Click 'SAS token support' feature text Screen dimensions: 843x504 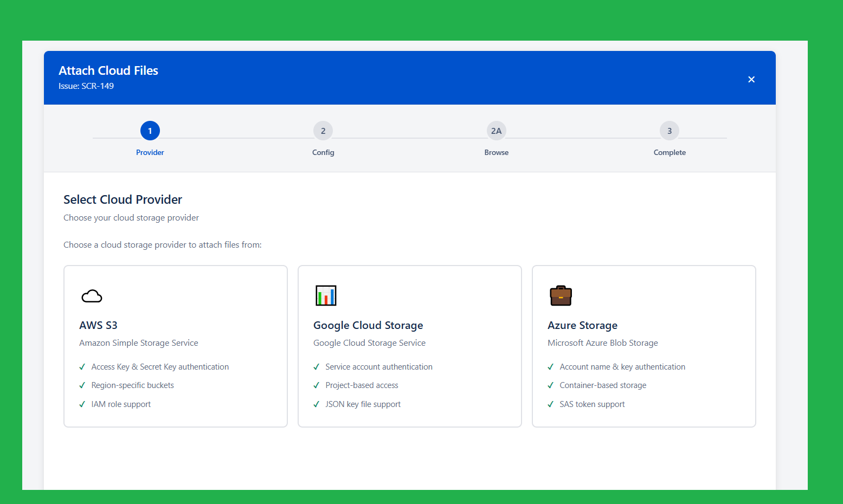pos(592,404)
